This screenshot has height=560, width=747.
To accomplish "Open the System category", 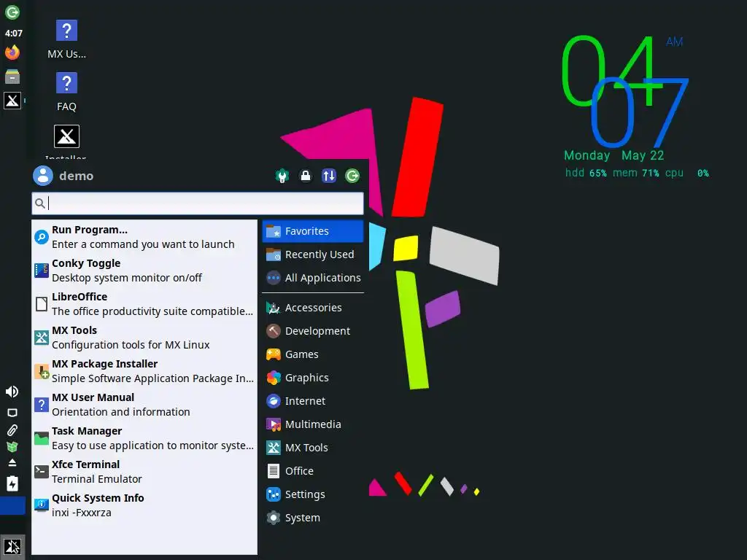I will coord(313,518).
